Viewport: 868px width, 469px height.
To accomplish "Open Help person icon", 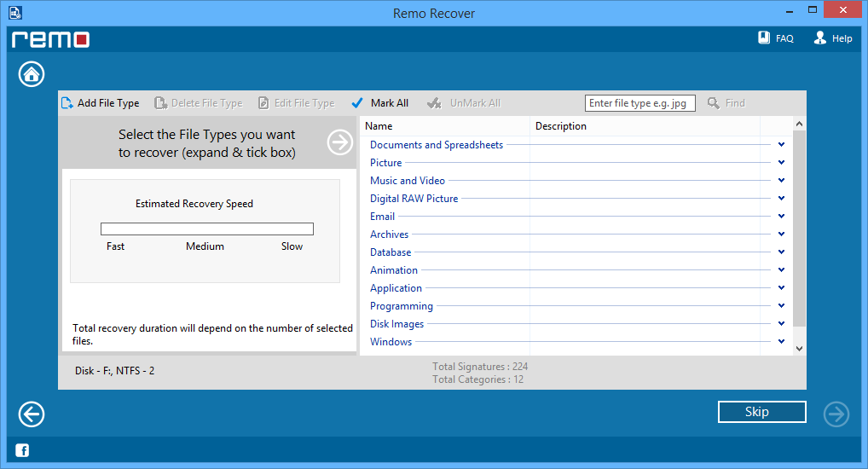I will [820, 38].
